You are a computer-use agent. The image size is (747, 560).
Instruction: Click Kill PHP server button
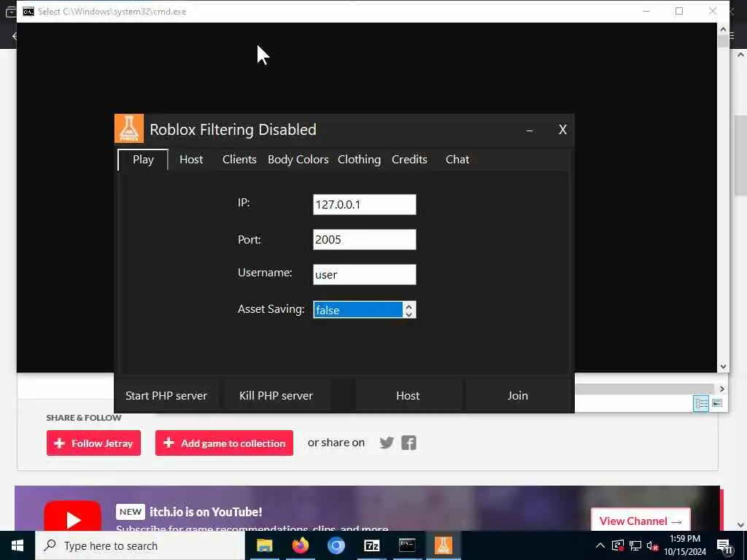(276, 396)
